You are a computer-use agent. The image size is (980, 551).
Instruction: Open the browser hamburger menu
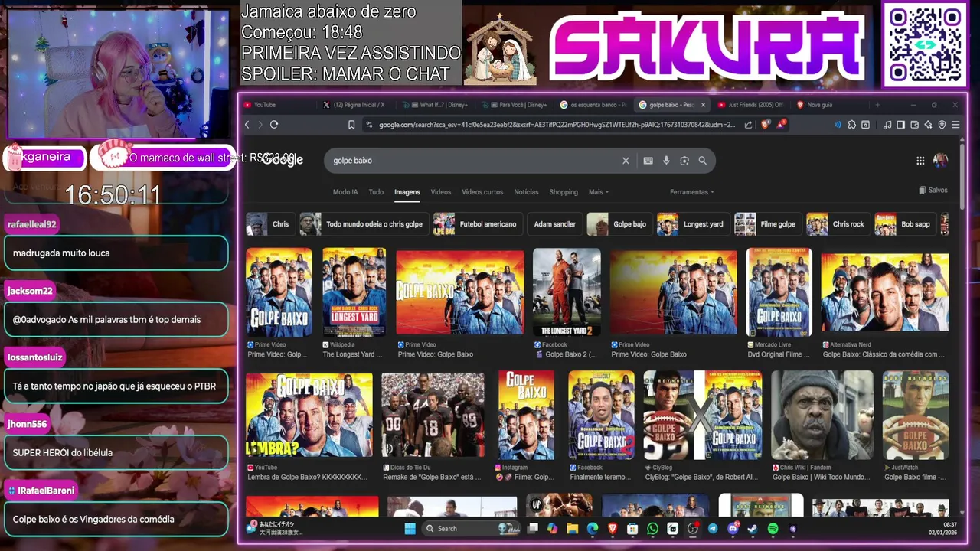955,125
